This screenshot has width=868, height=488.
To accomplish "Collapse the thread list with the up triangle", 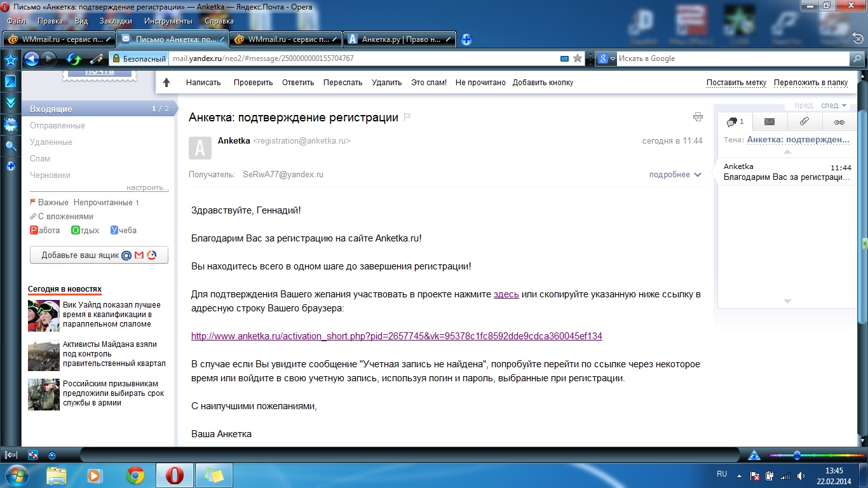I will 787,152.
